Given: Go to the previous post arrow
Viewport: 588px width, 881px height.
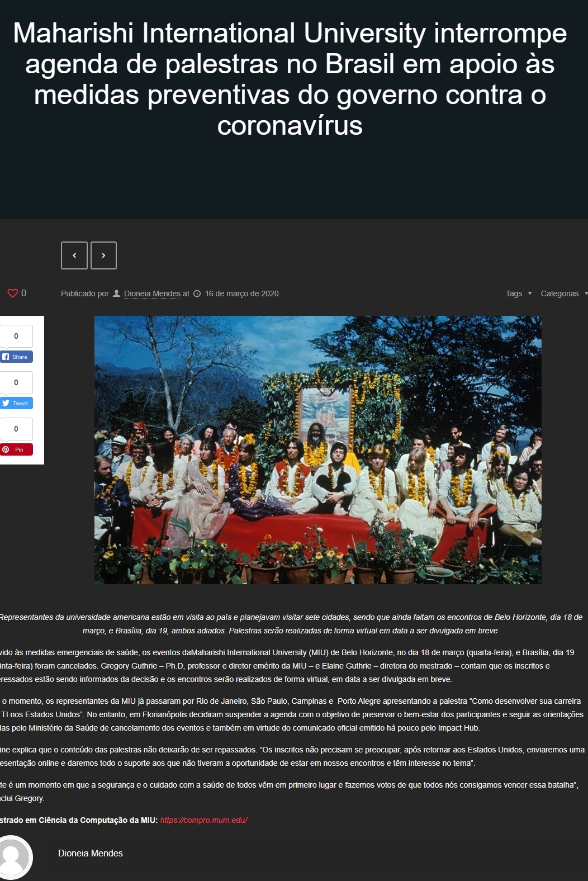Looking at the screenshot, I should (74, 255).
